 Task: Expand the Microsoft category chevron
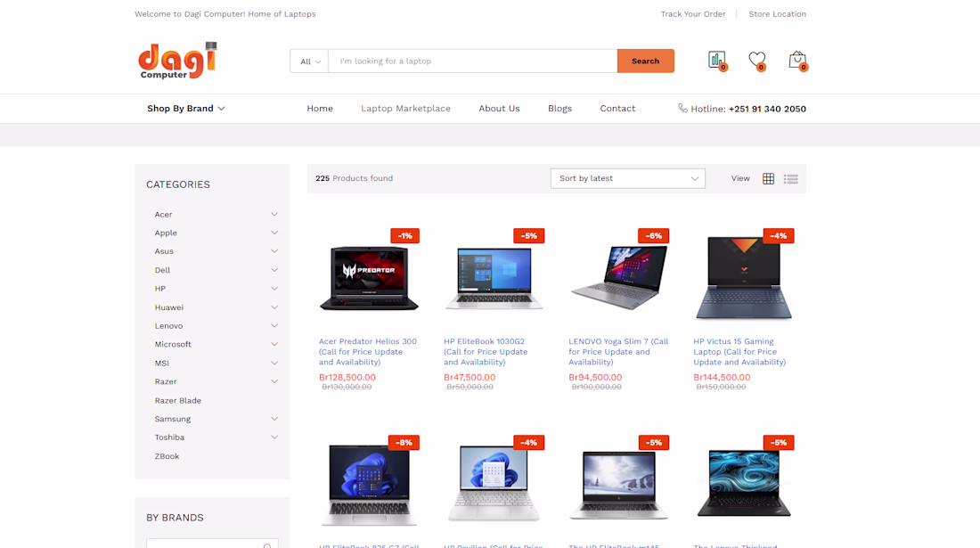[x=274, y=344]
